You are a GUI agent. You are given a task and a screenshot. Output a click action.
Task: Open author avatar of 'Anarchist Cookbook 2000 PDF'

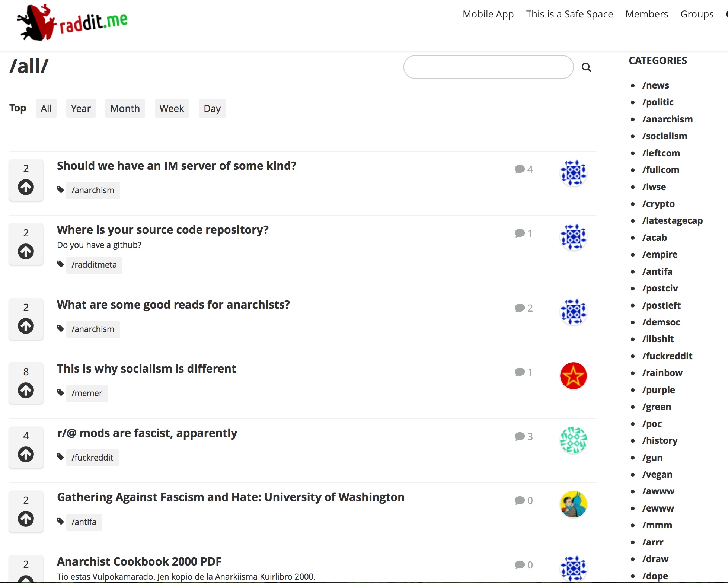[x=574, y=568]
